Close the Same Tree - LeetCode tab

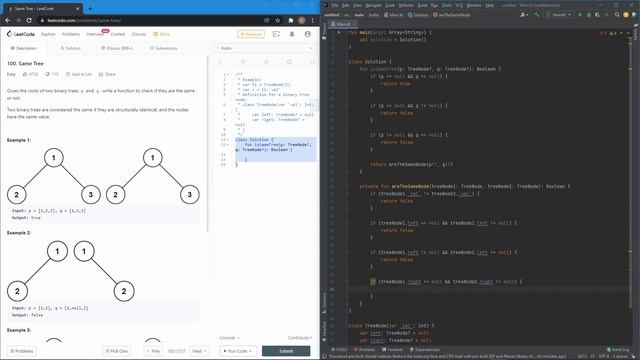pyautogui.click(x=78, y=8)
